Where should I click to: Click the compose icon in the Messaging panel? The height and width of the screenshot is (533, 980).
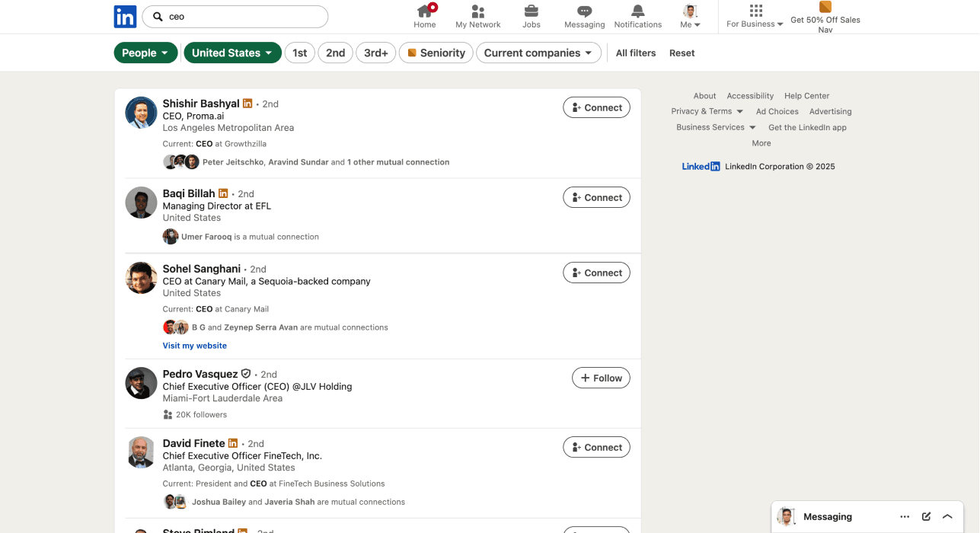(925, 516)
